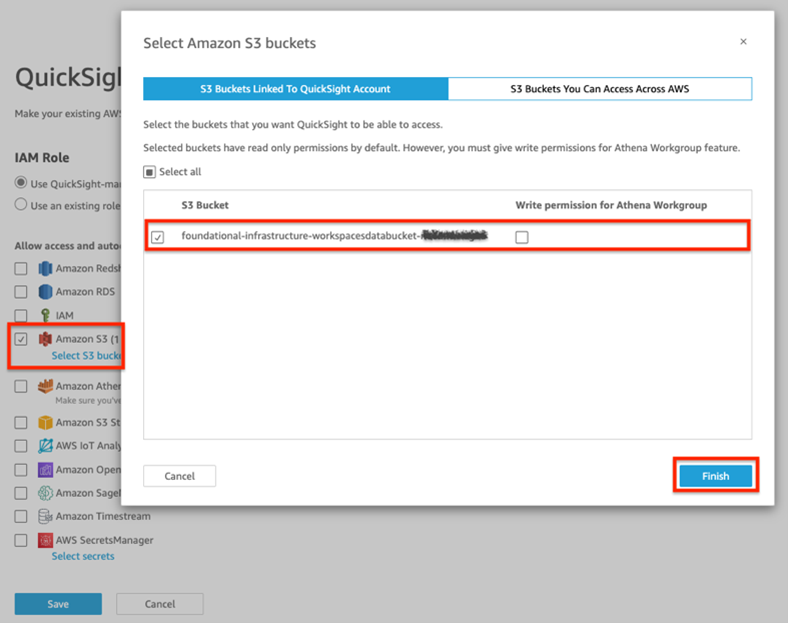Image resolution: width=788 pixels, height=623 pixels.
Task: Check the Amazon Athena checkbox
Action: [x=21, y=386]
